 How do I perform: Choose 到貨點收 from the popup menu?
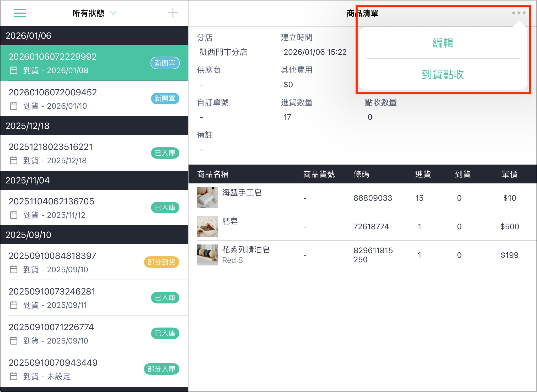443,74
